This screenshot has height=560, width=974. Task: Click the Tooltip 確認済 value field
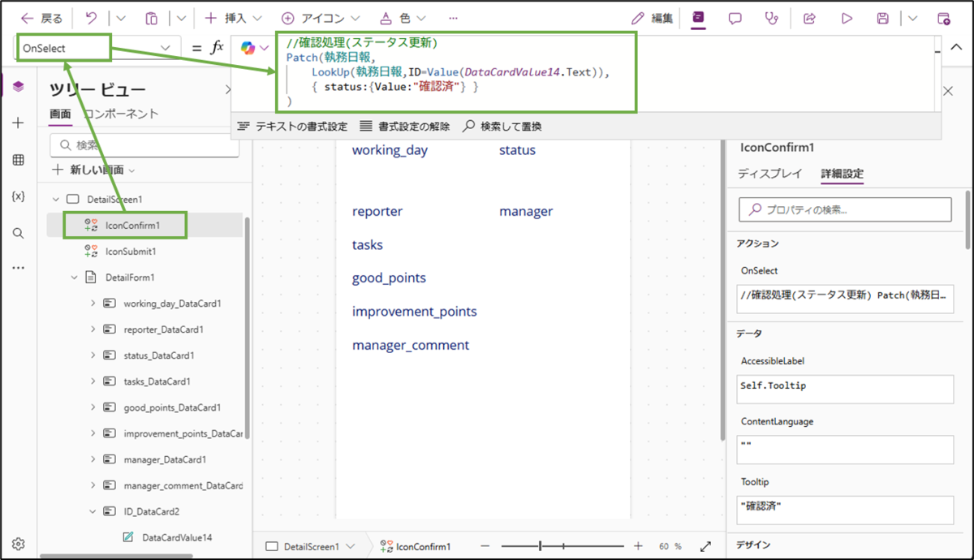click(845, 510)
